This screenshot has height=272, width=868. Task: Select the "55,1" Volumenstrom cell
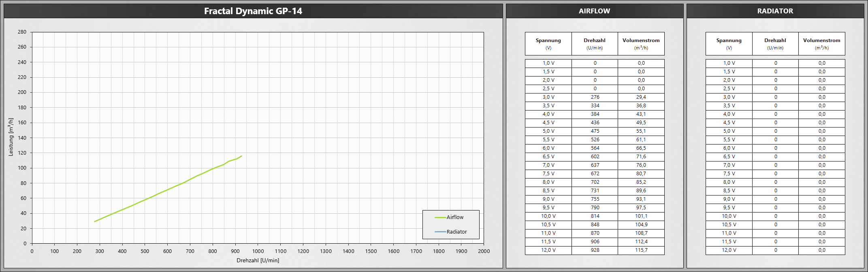[641, 131]
